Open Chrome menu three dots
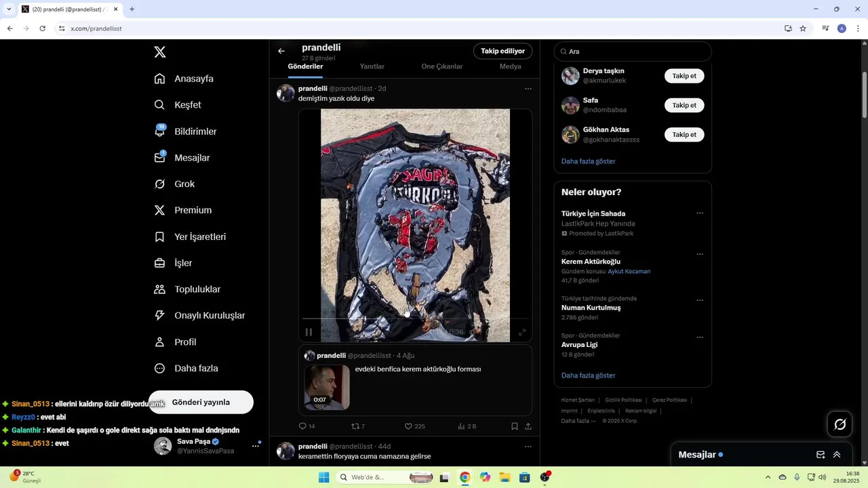 859,28
